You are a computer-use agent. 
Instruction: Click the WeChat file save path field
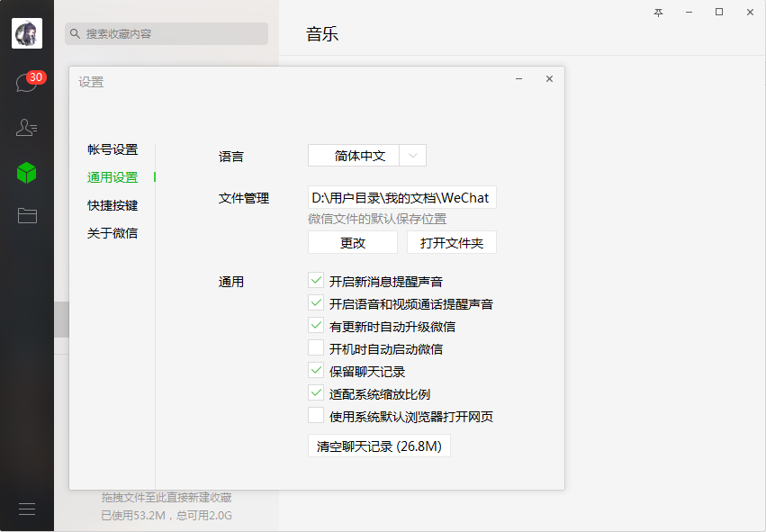(401, 197)
